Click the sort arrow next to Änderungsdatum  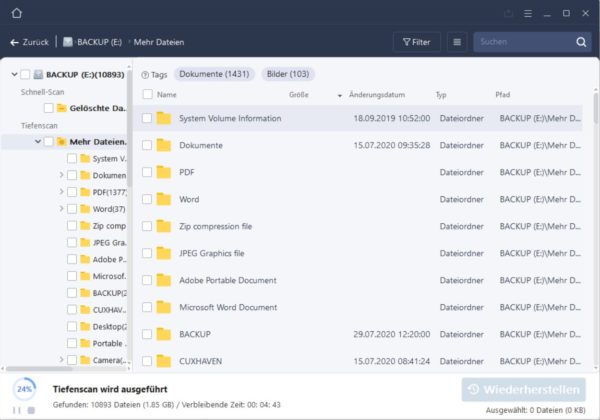coord(339,96)
